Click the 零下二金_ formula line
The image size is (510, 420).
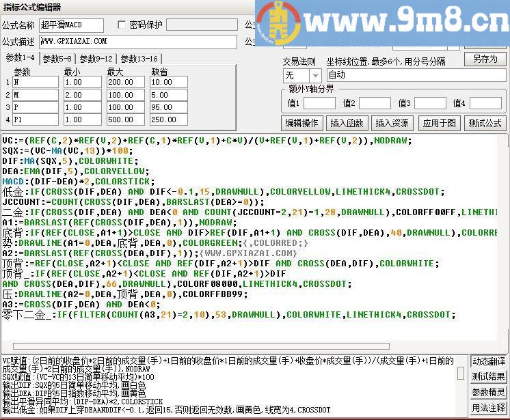229,315
